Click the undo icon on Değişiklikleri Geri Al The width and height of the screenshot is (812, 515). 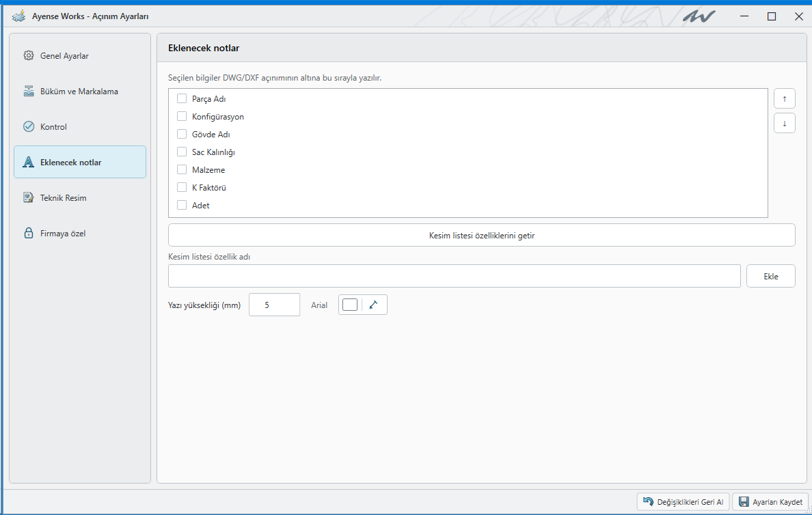pos(648,501)
